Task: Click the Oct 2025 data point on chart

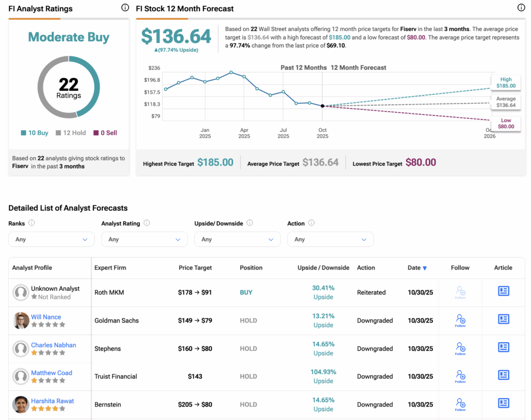Action: click(323, 106)
